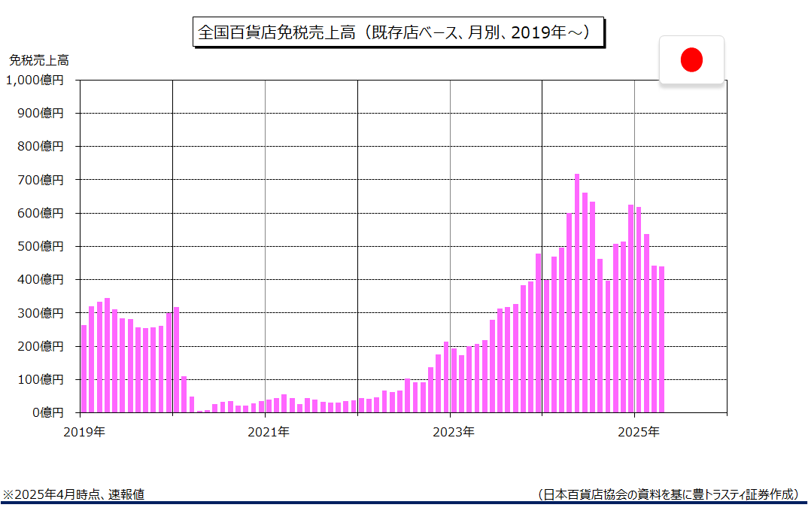Click the 900億円 axis label
This screenshot has width=808, height=532.
40,113
